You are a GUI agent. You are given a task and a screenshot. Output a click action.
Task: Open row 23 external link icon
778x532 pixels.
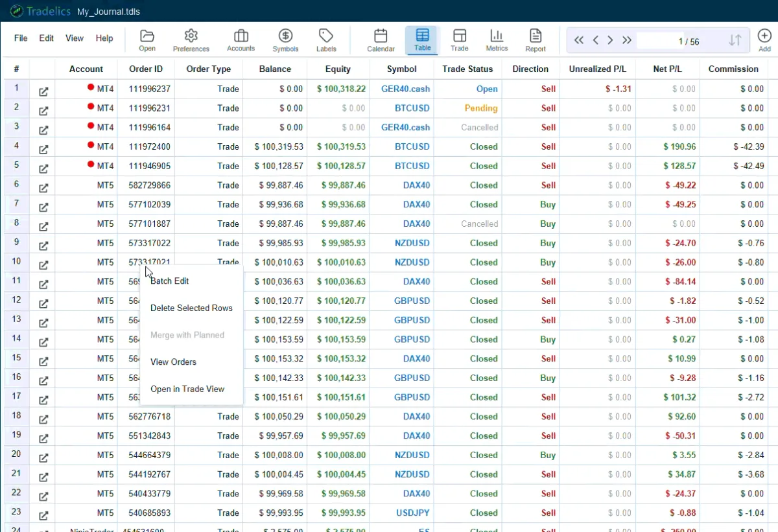pyautogui.click(x=43, y=516)
